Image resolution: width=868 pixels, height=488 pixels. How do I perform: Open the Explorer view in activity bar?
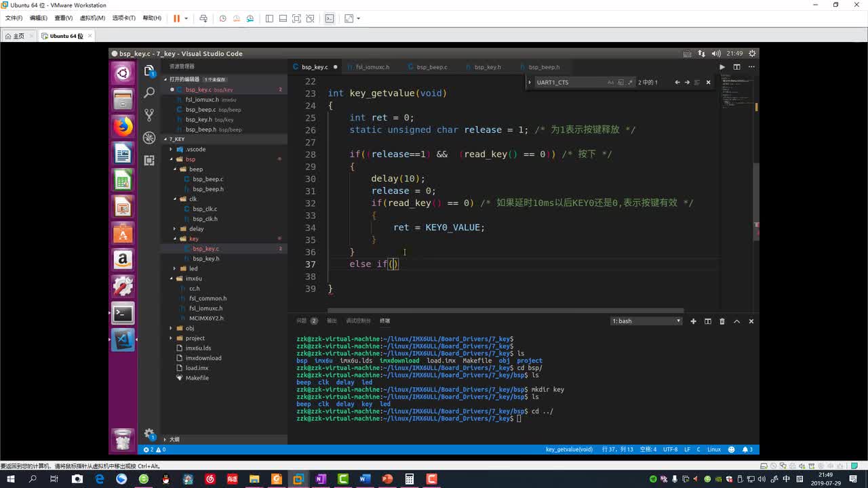pyautogui.click(x=149, y=70)
